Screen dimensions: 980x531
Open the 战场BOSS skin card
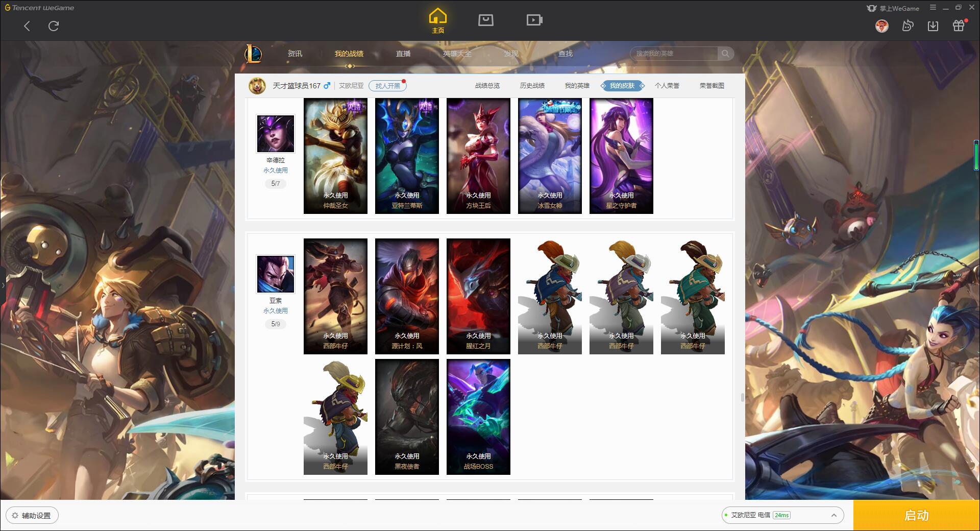[478, 417]
